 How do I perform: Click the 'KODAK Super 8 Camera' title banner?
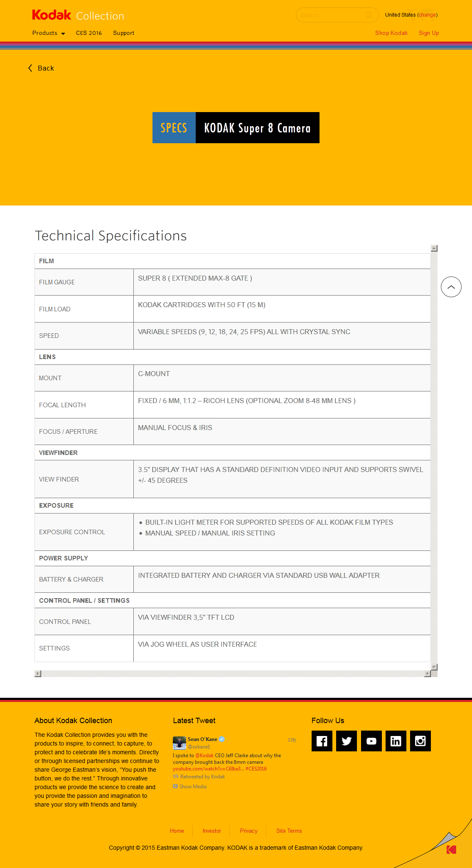(x=258, y=128)
